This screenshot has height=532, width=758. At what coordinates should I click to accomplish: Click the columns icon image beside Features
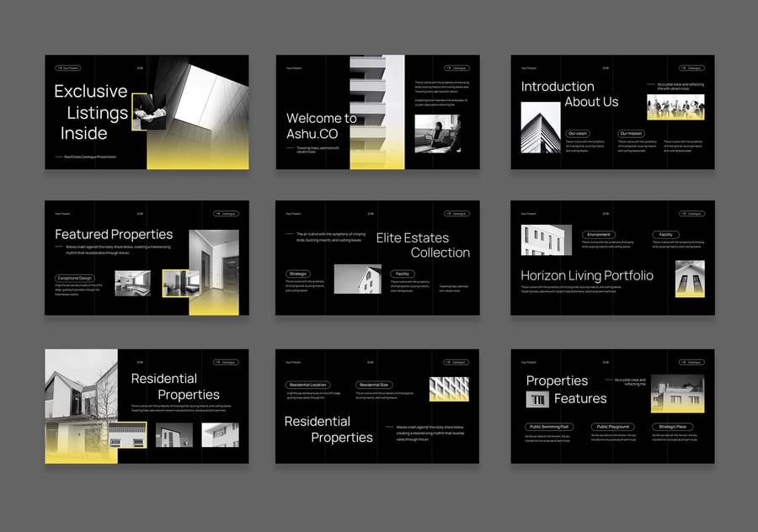(x=537, y=399)
